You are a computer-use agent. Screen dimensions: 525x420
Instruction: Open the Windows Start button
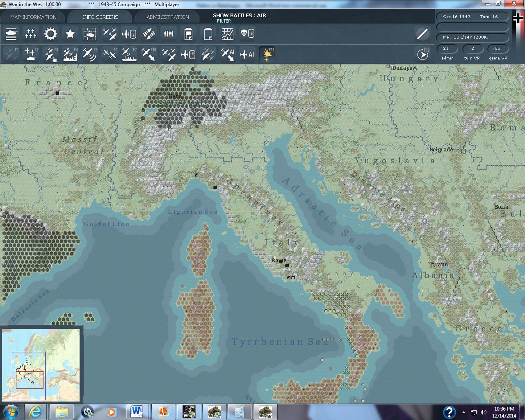11,412
